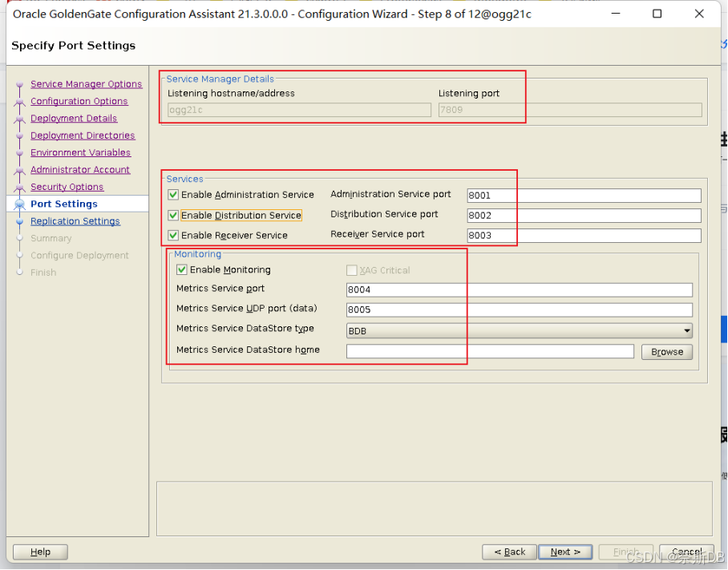728x570 pixels.
Task: Go to Administrator Account step
Action: 80,170
